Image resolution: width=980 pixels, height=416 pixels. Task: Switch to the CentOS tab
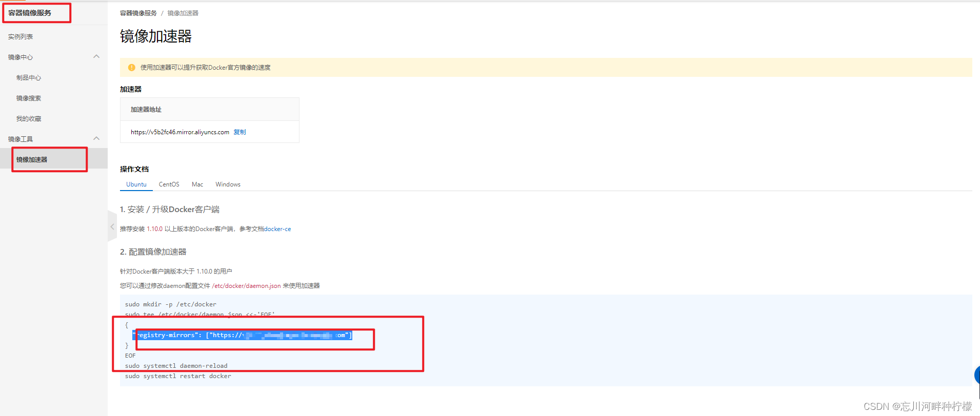pos(169,184)
